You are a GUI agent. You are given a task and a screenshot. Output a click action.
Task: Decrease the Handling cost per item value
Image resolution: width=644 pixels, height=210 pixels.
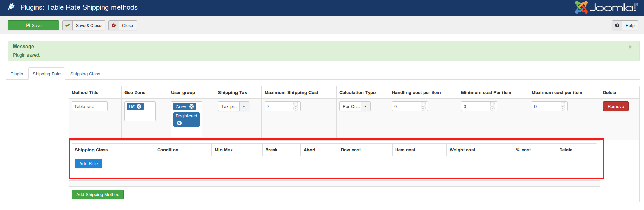[423, 109]
